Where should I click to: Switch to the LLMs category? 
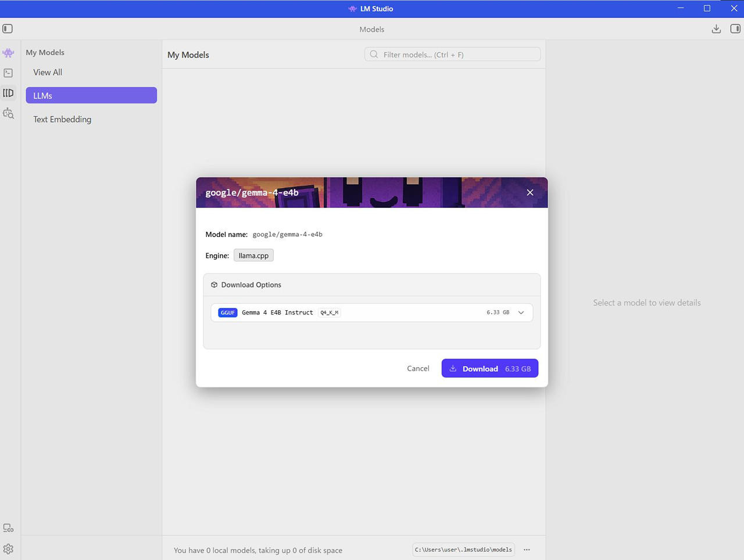[91, 95]
